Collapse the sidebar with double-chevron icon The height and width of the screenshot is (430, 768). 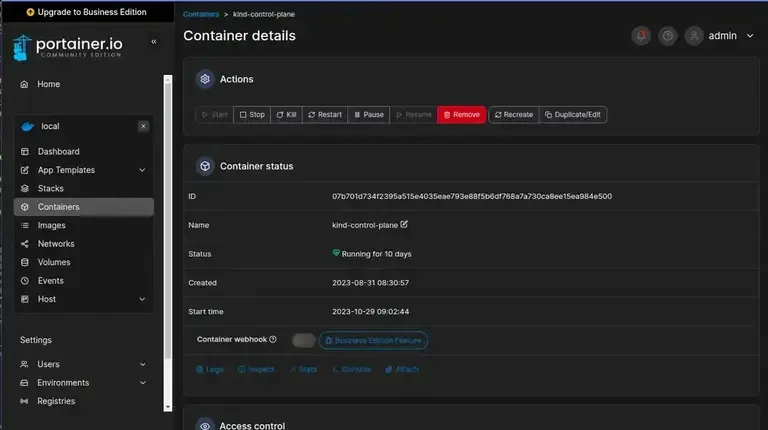pyautogui.click(x=154, y=42)
